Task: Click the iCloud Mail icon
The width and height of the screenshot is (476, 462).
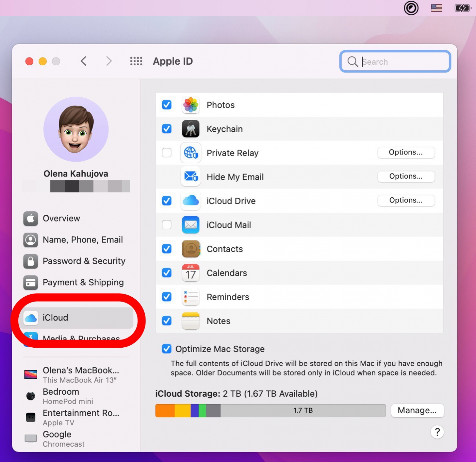Action: 191,225
